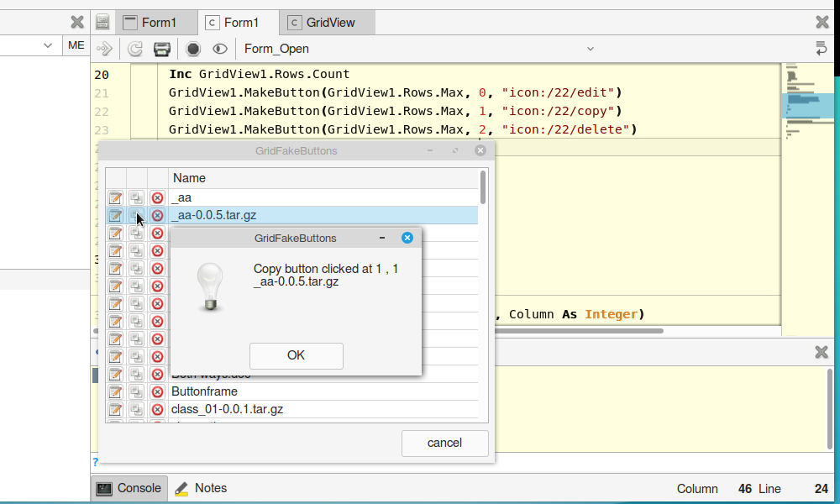Click the reload arrow icon in editor toolbar

pos(134,49)
